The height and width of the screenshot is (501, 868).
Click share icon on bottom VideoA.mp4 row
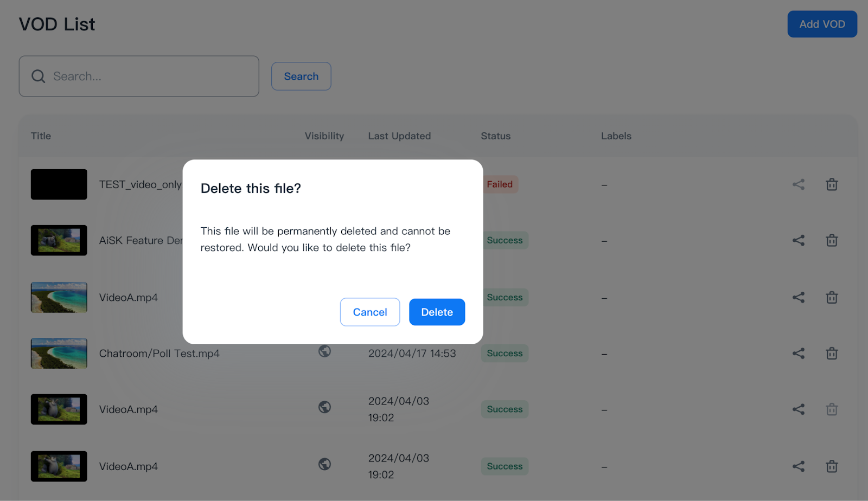798,466
